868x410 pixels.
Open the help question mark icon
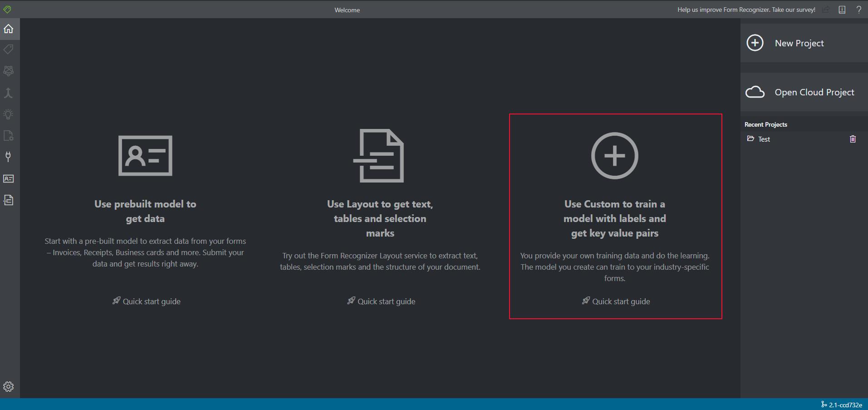point(858,10)
